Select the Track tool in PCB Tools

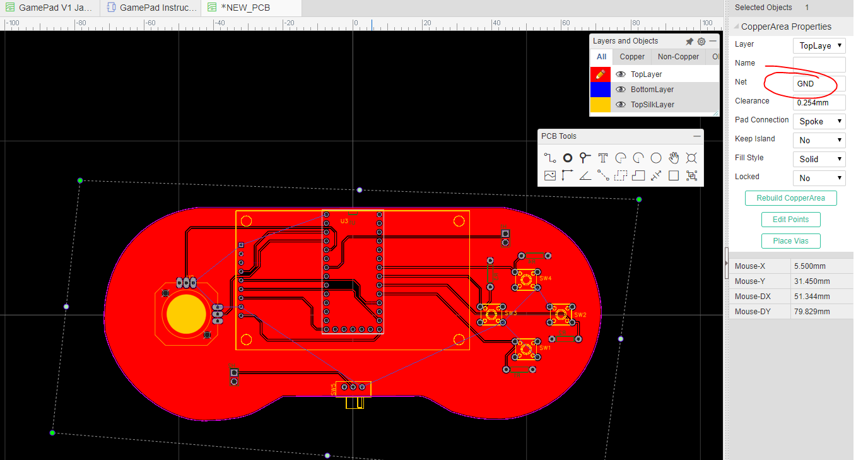point(549,158)
